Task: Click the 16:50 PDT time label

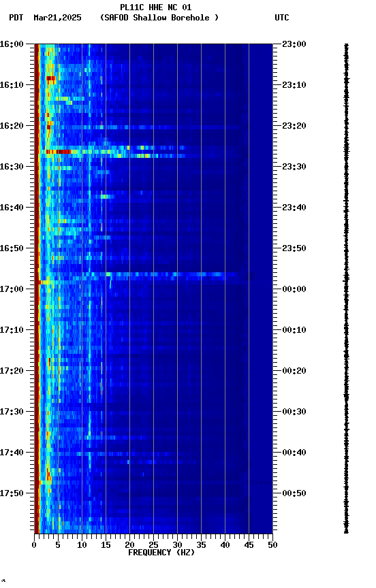Action: (12, 248)
